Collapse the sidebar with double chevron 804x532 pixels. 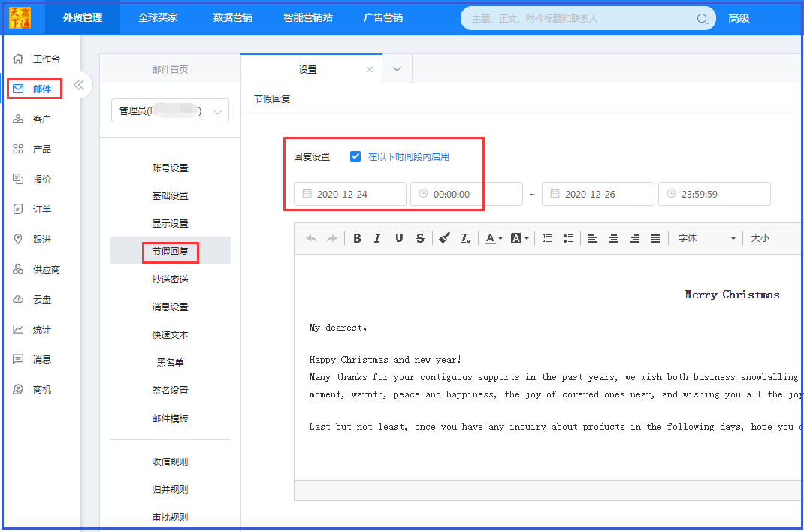coord(79,85)
